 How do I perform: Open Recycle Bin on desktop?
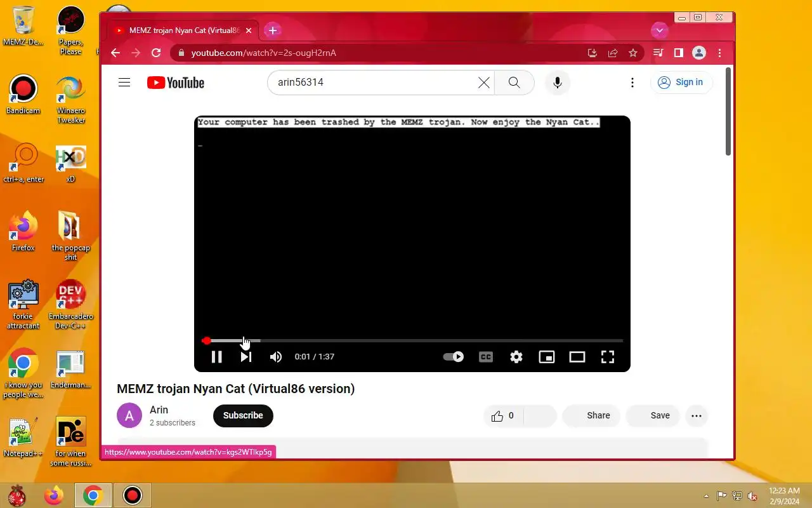[x=23, y=26]
